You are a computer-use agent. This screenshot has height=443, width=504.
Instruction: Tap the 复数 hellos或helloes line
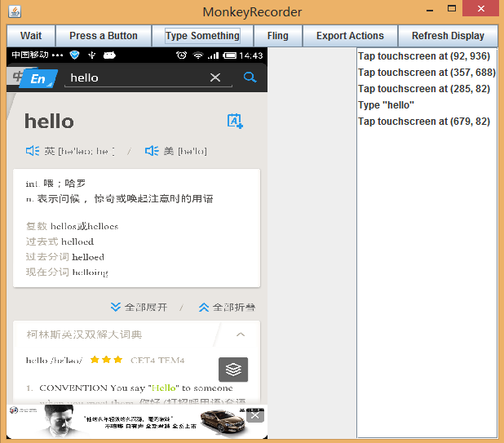(72, 226)
